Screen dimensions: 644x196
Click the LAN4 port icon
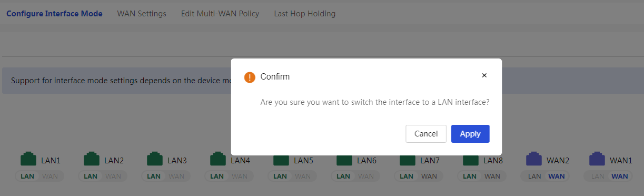pyautogui.click(x=218, y=160)
